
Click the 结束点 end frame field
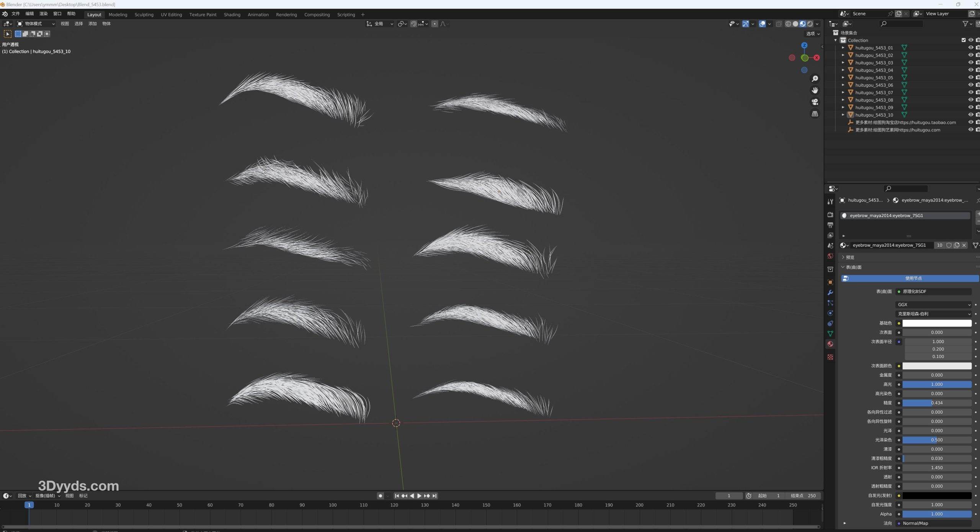point(803,496)
